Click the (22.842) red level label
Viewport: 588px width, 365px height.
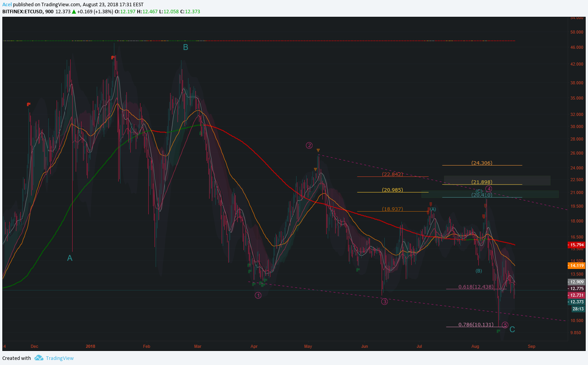[x=393, y=174]
